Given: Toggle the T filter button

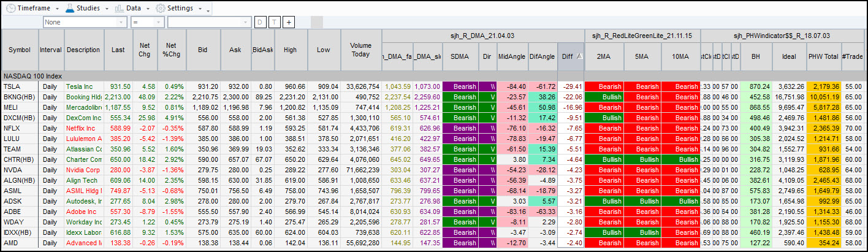Looking at the screenshot, I should tap(274, 22).
